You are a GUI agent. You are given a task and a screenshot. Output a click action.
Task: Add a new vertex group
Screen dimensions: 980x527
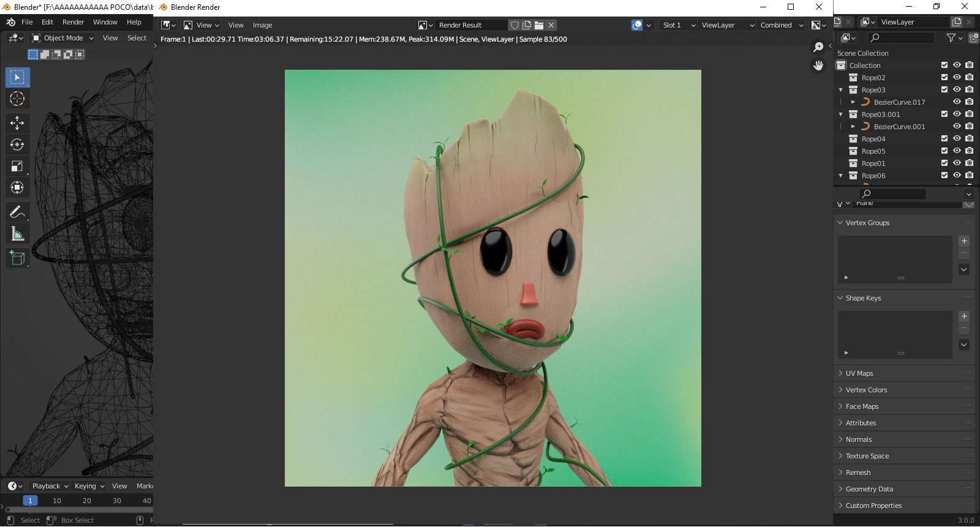pyautogui.click(x=964, y=241)
